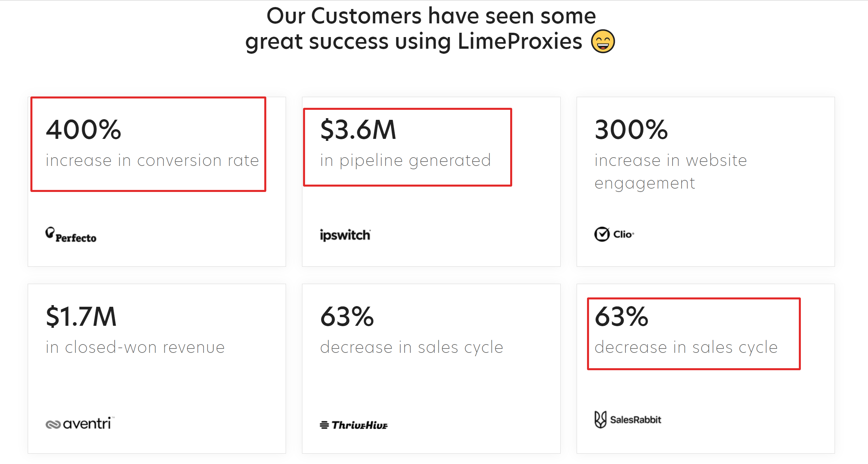Screen dimensions: 868x464
Task: Select "increase in website engagement" description
Action: (671, 172)
